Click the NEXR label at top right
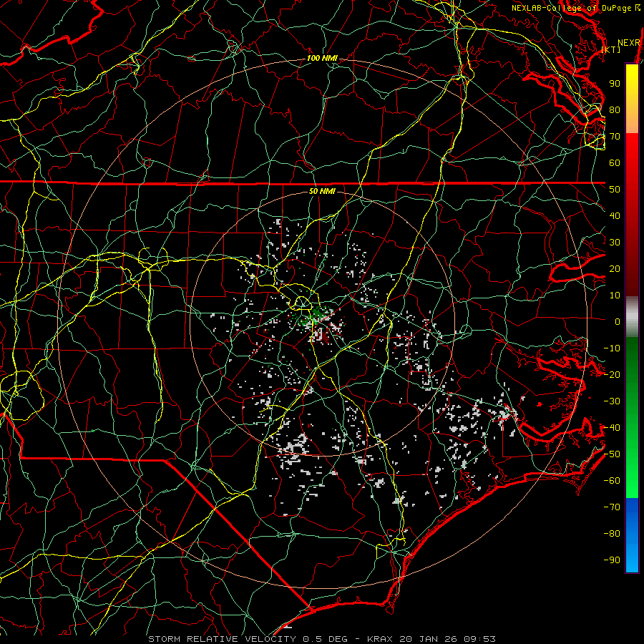This screenshot has width=644, height=644. [x=629, y=43]
